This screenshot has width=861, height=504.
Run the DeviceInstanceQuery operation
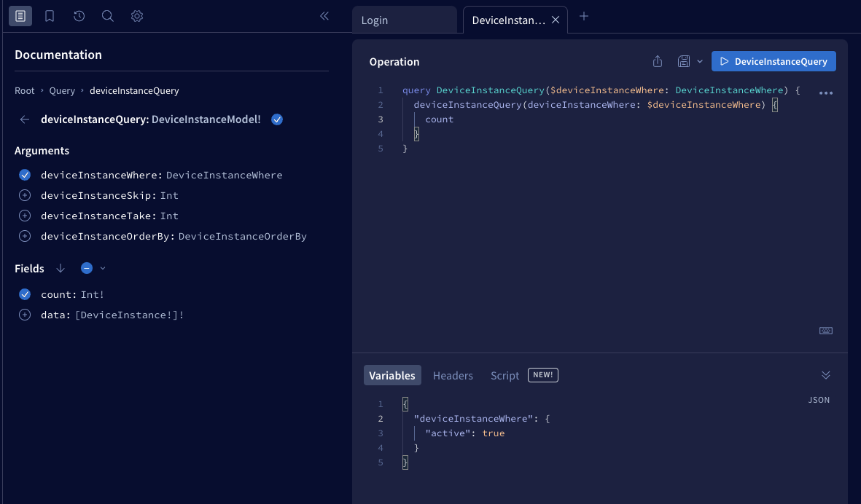(x=774, y=62)
